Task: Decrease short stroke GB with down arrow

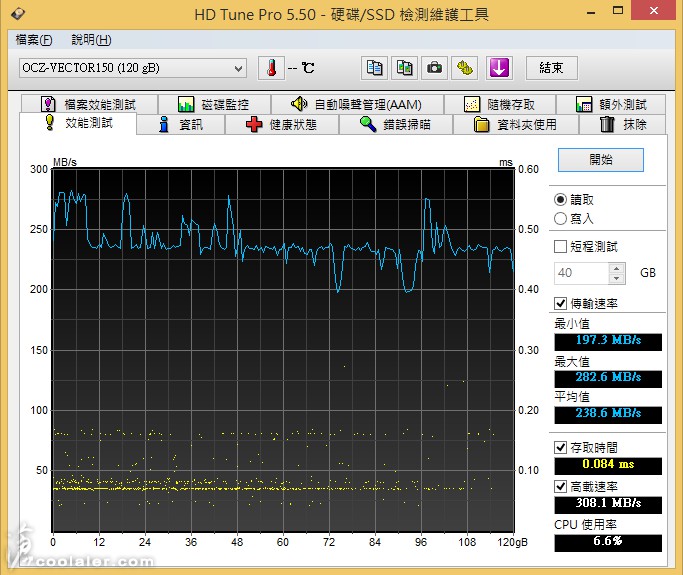Action: 617,278
